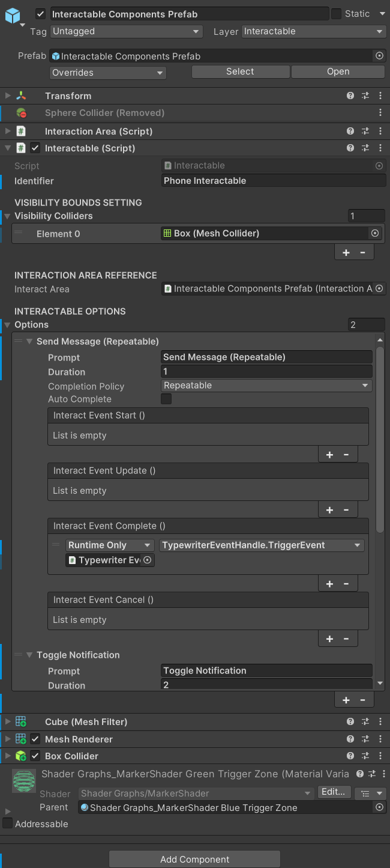Remove listener from Interact Event Complete with minus

346,584
